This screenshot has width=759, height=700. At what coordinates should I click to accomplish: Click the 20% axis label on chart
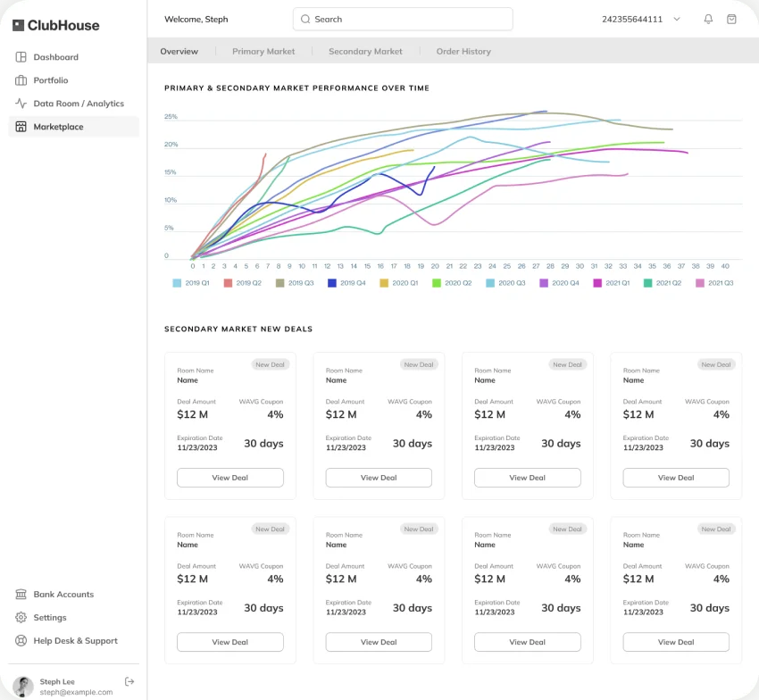pyautogui.click(x=171, y=145)
